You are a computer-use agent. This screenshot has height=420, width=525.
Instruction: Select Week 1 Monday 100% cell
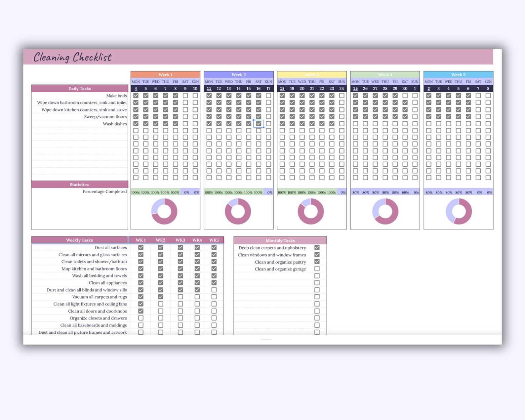[136, 192]
